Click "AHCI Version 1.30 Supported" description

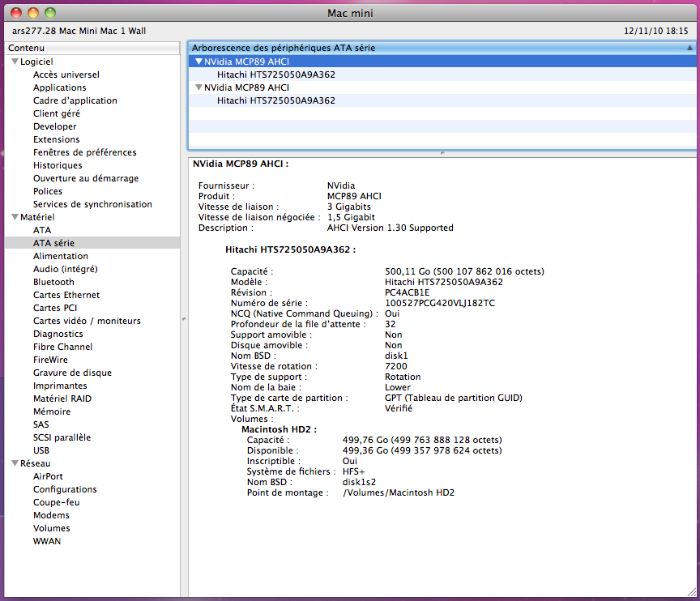[x=391, y=228]
